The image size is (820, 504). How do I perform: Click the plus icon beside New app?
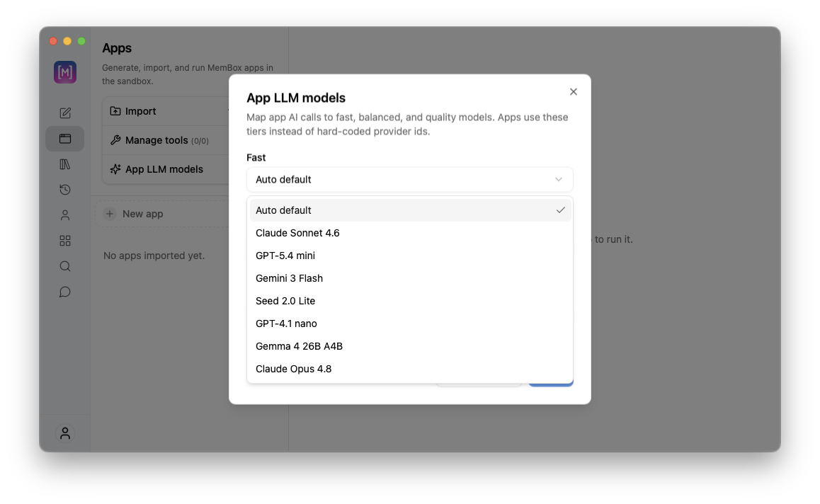pyautogui.click(x=109, y=214)
